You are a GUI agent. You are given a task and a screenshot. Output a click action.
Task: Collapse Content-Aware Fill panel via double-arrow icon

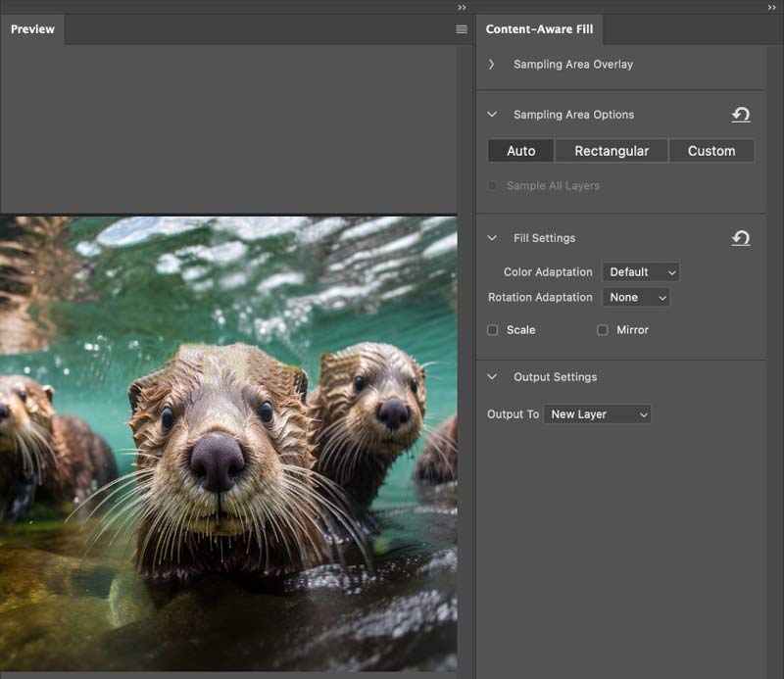tap(771, 8)
